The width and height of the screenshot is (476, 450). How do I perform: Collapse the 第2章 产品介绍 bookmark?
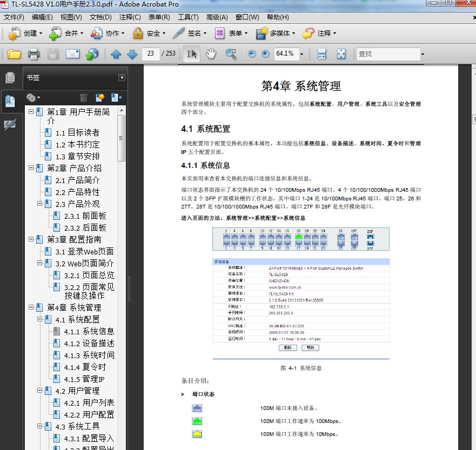[x=31, y=168]
